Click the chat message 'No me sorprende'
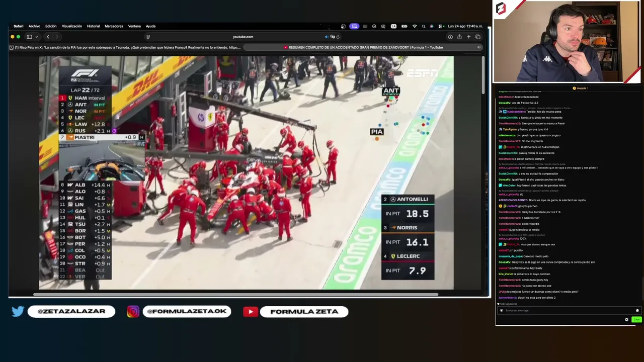Image resolution: width=644 pixels, height=362 pixels. point(532,141)
